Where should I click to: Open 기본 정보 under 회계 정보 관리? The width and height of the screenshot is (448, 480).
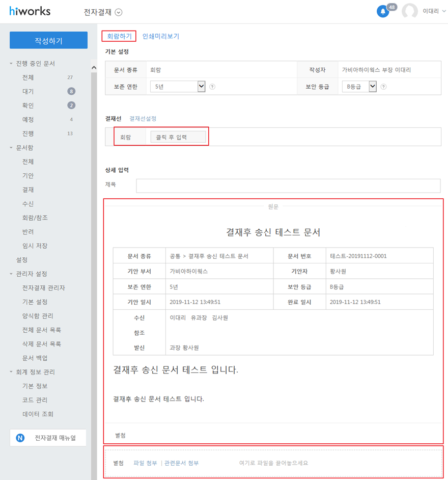(35, 386)
